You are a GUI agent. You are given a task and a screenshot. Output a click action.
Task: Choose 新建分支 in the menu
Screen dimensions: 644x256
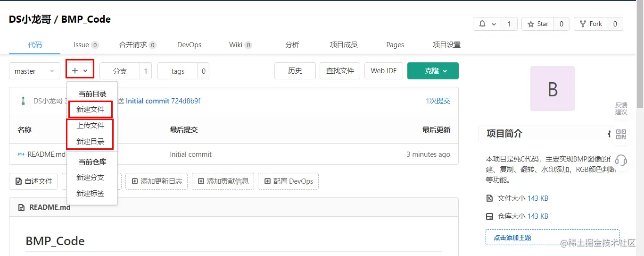click(x=91, y=178)
